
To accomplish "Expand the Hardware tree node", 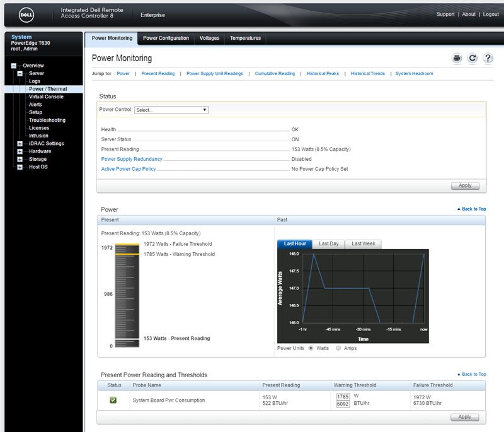I will tap(20, 151).
